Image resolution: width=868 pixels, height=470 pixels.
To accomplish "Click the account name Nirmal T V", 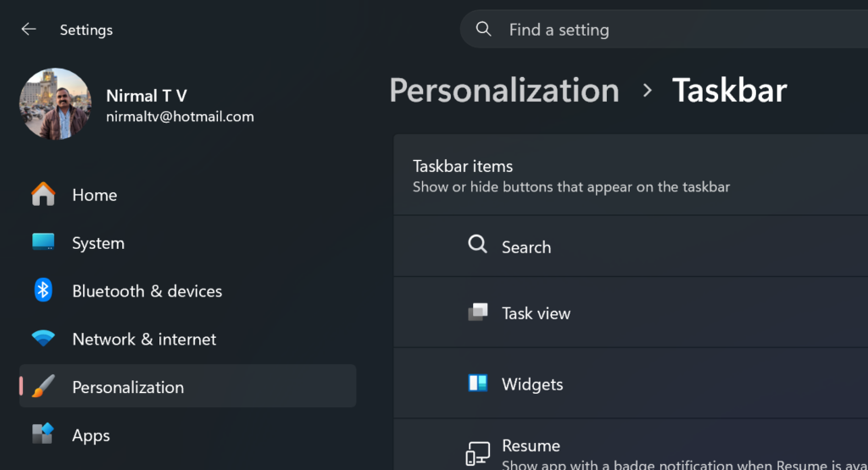I will coord(147,96).
